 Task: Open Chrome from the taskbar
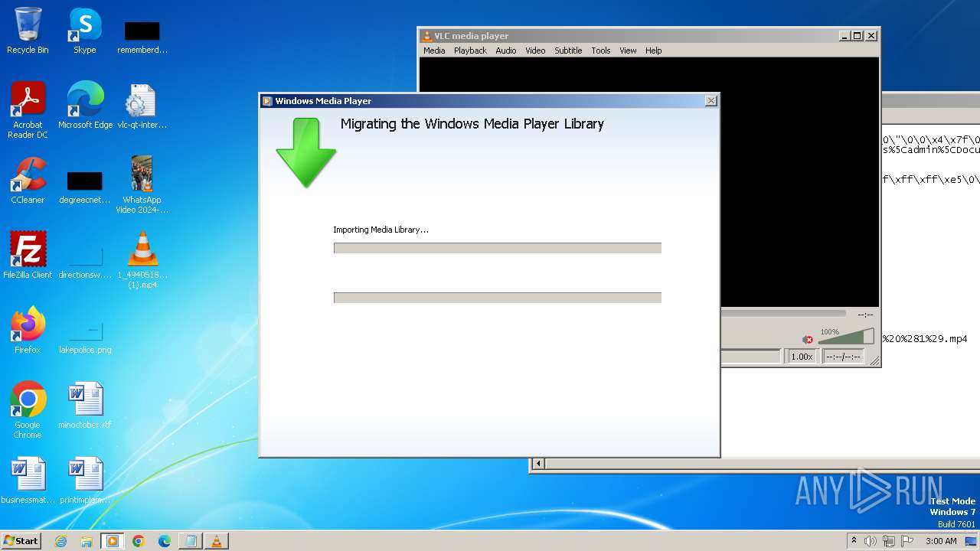click(139, 541)
